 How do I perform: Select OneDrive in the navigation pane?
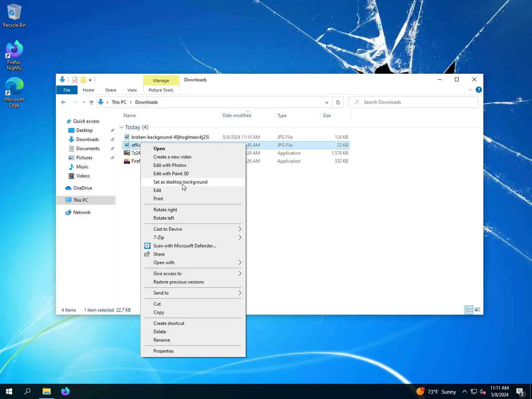tap(82, 188)
